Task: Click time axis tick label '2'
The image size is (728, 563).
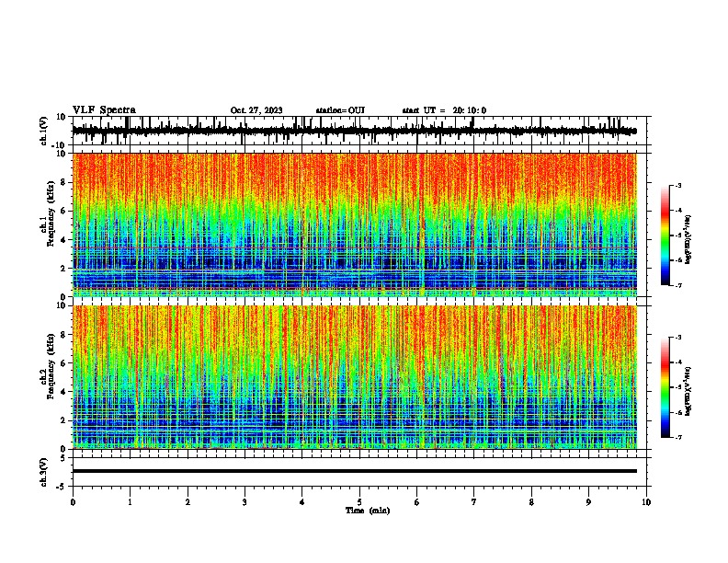Action: click(188, 502)
